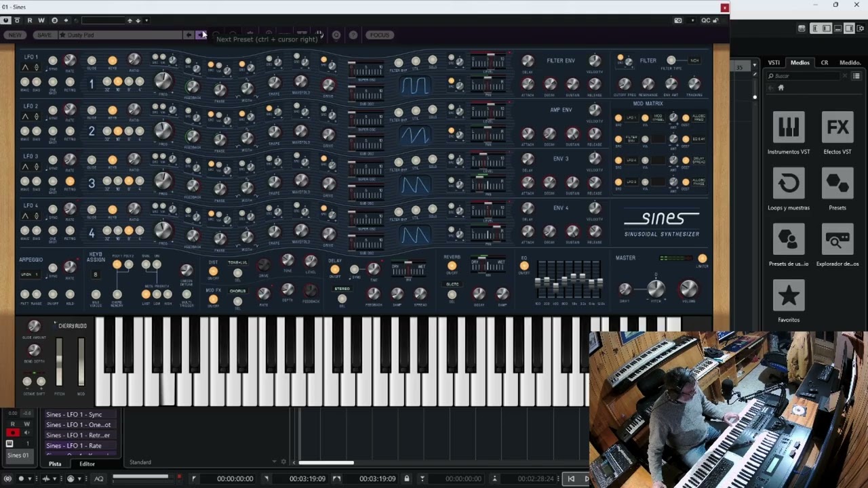This screenshot has width=868, height=488.
Task: Toggle the W write automation button in plugin header
Action: click(41, 20)
